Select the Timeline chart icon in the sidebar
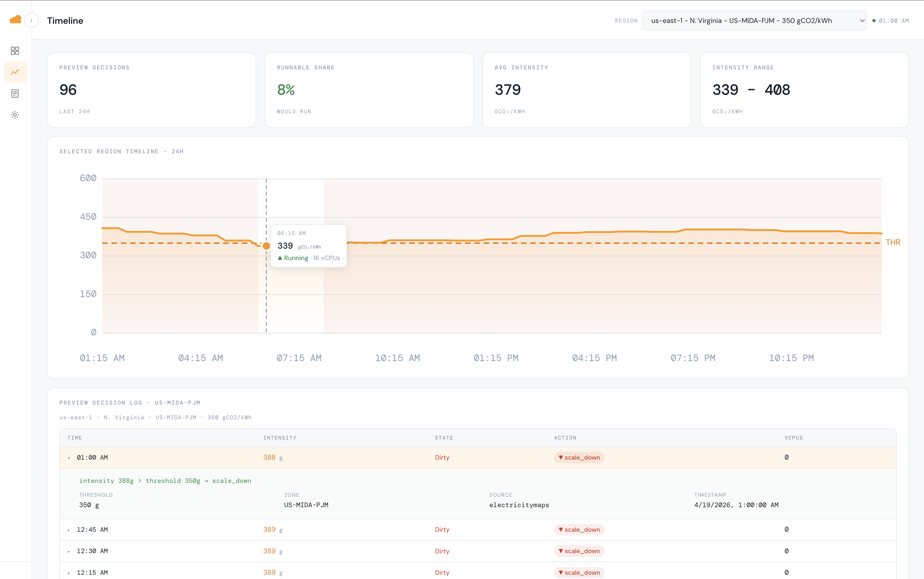The image size is (924, 579). click(15, 72)
